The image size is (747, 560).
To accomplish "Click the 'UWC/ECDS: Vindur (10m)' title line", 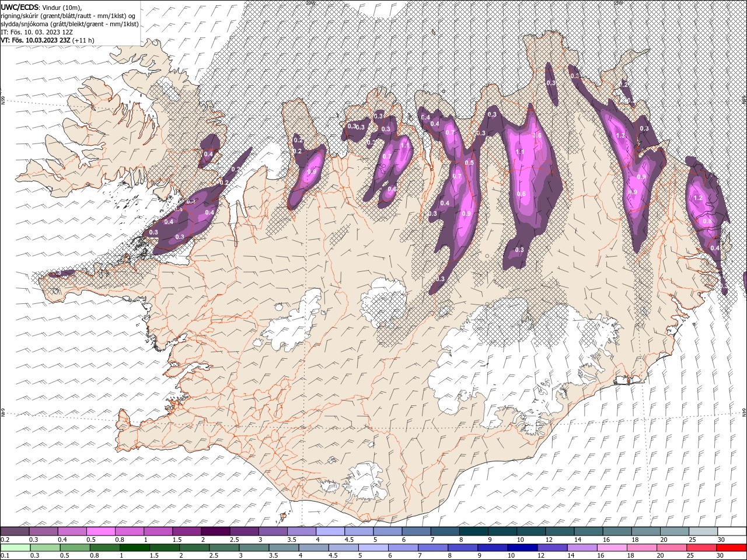I will [41, 7].
